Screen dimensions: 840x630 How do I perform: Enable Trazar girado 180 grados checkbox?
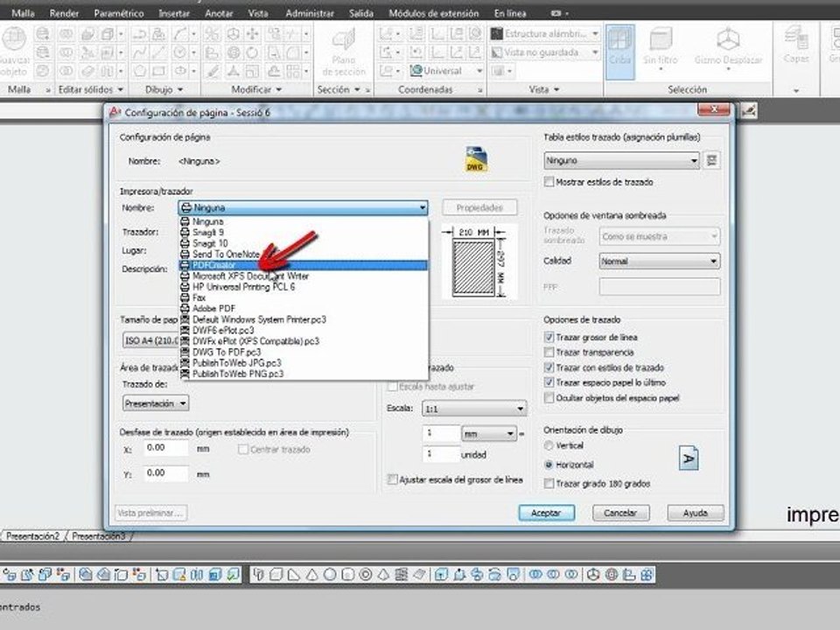click(x=549, y=484)
